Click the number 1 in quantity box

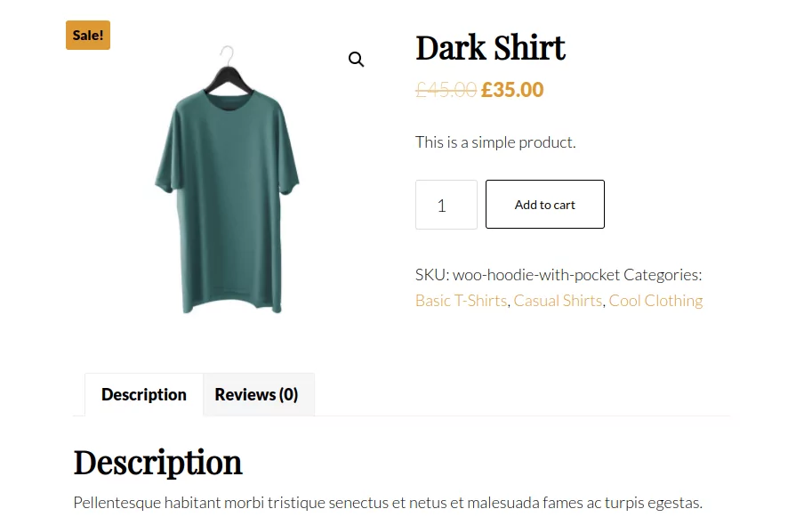(442, 206)
